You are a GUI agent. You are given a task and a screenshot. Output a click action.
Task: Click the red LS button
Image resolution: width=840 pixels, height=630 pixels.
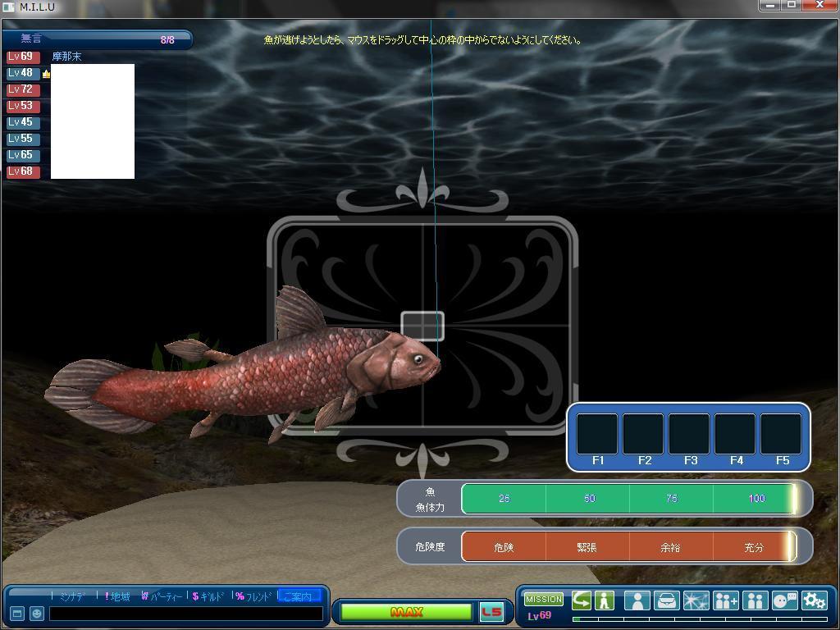click(491, 612)
